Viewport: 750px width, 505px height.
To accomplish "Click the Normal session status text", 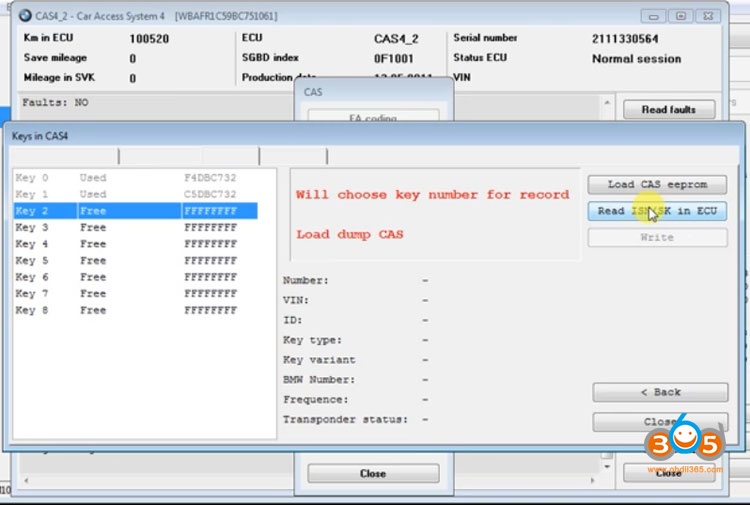I will [636, 59].
